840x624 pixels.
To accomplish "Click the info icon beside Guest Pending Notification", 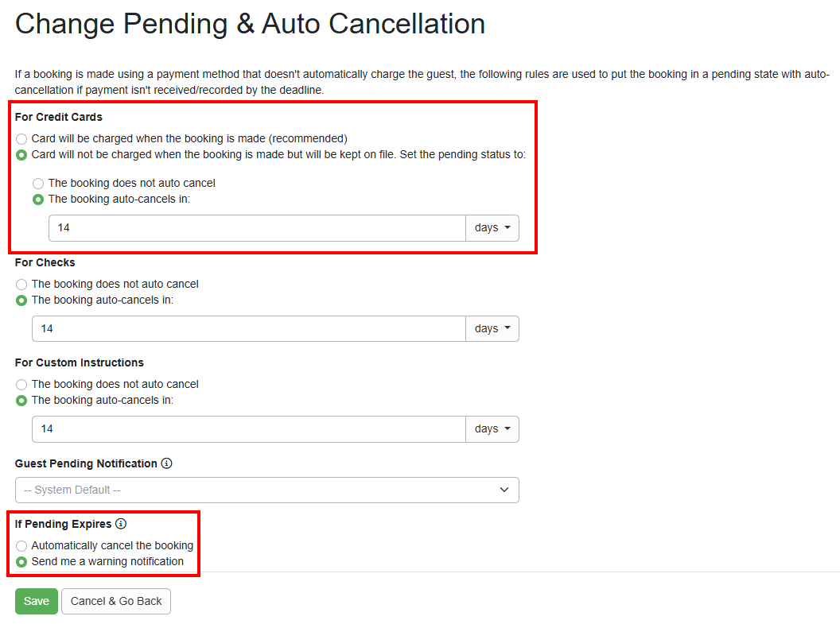I will coord(166,463).
